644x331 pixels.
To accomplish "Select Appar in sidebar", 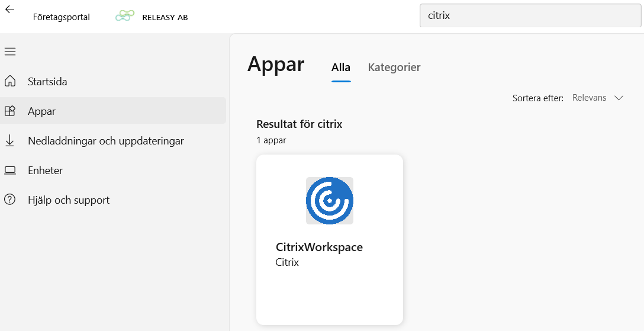I will click(x=113, y=111).
